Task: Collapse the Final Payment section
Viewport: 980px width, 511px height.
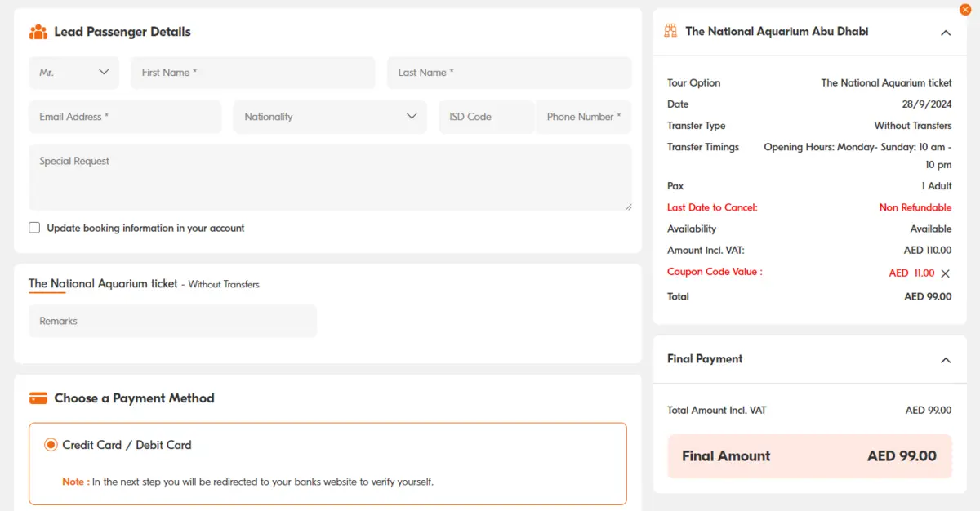Action: (946, 360)
